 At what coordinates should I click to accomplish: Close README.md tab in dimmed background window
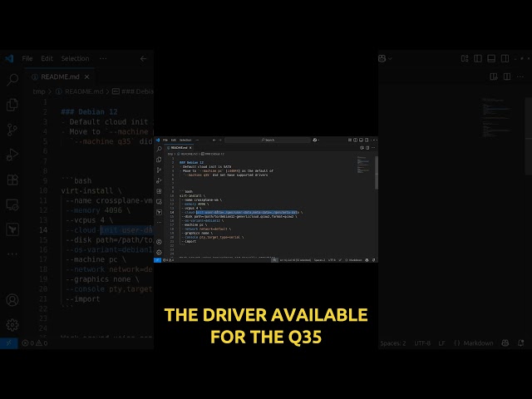pos(86,76)
